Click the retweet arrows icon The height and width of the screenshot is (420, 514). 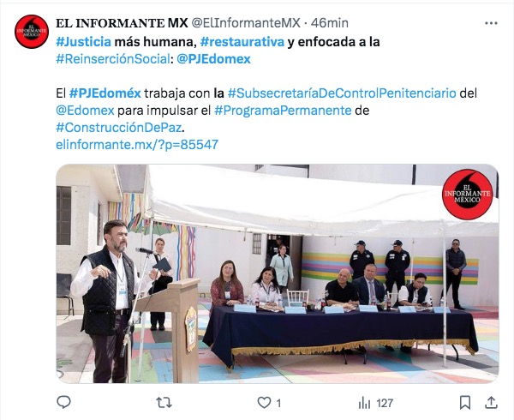pos(164,402)
